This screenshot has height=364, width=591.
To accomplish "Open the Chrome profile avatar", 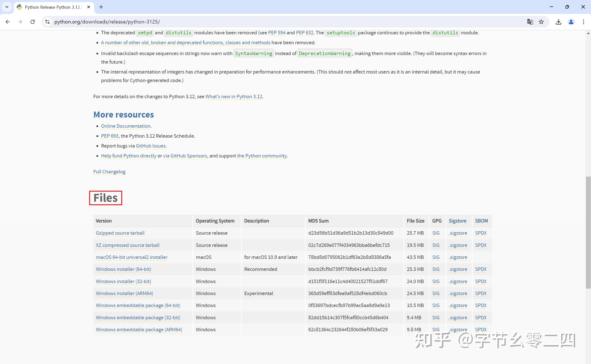I will (x=571, y=22).
